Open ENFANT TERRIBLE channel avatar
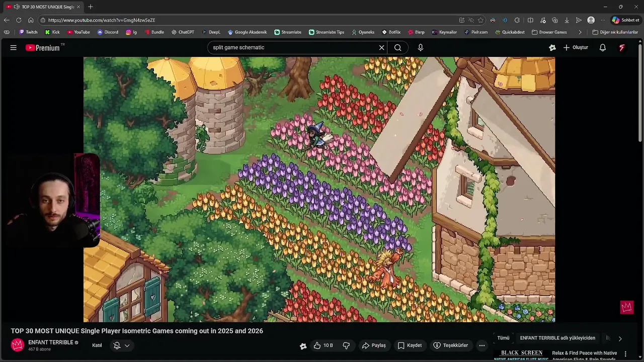The width and height of the screenshot is (644, 362). point(18,345)
